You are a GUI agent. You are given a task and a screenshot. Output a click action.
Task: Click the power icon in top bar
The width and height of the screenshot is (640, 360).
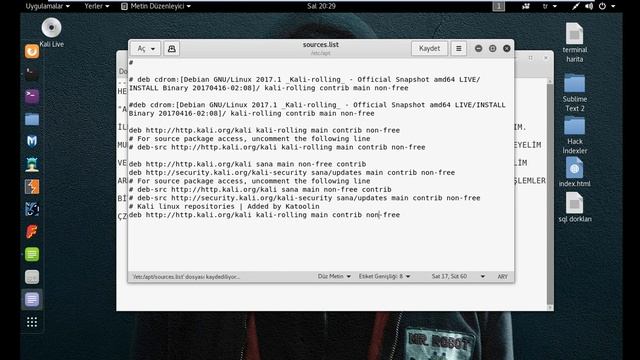[x=602, y=6]
